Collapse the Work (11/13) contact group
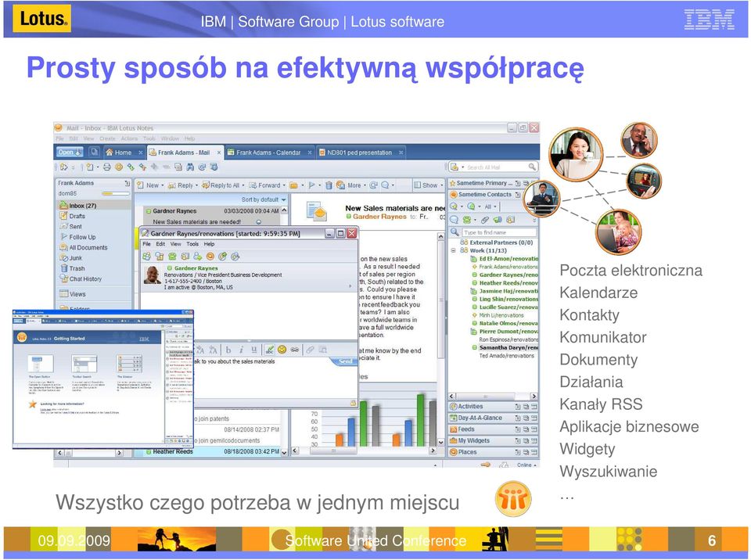 (x=453, y=250)
